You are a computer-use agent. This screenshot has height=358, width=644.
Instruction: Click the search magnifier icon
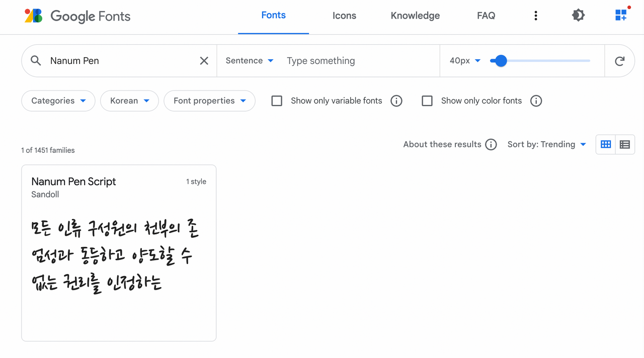[x=36, y=61]
